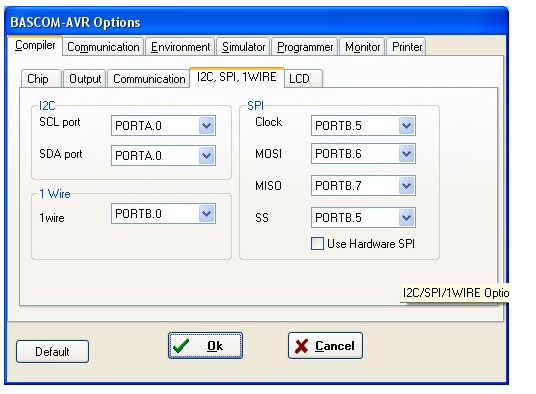Click the MISO label
This screenshot has height=394, width=536.
(x=268, y=186)
